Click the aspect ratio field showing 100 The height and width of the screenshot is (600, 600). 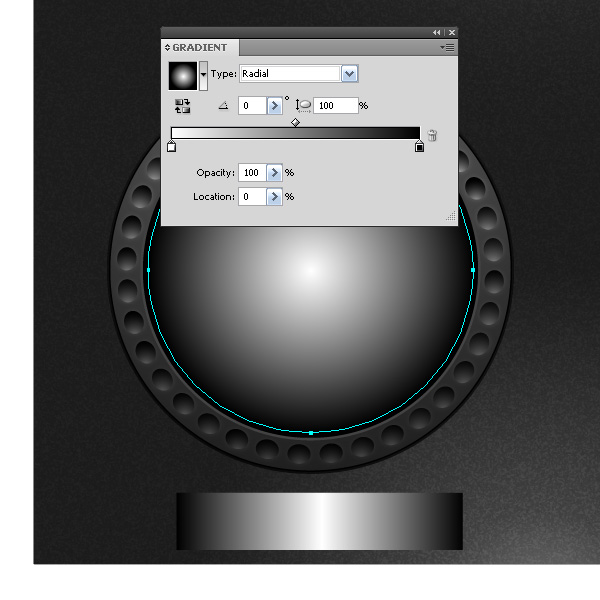click(336, 106)
